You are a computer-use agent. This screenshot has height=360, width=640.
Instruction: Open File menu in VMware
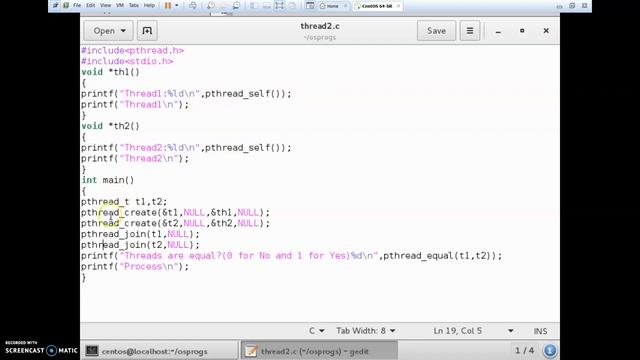point(77,6)
